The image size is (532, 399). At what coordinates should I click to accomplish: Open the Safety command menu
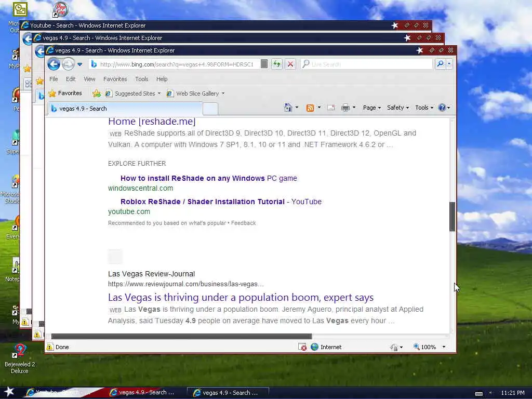pyautogui.click(x=397, y=108)
